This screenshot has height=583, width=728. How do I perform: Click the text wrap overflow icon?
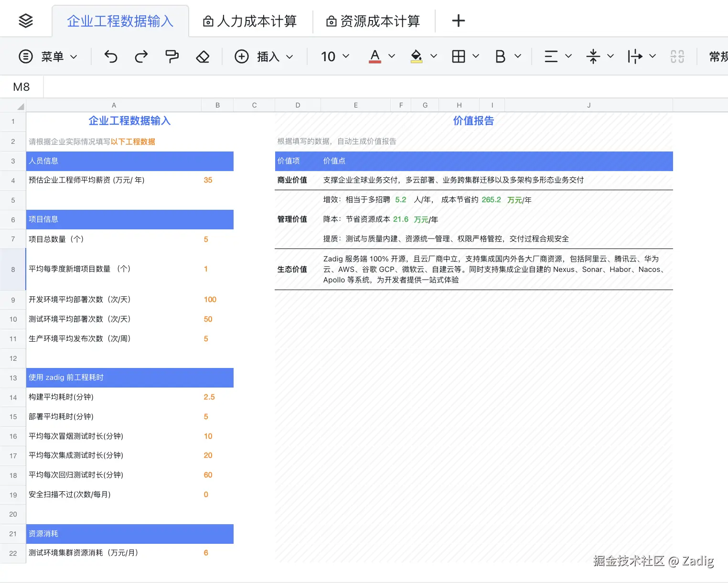pos(635,56)
